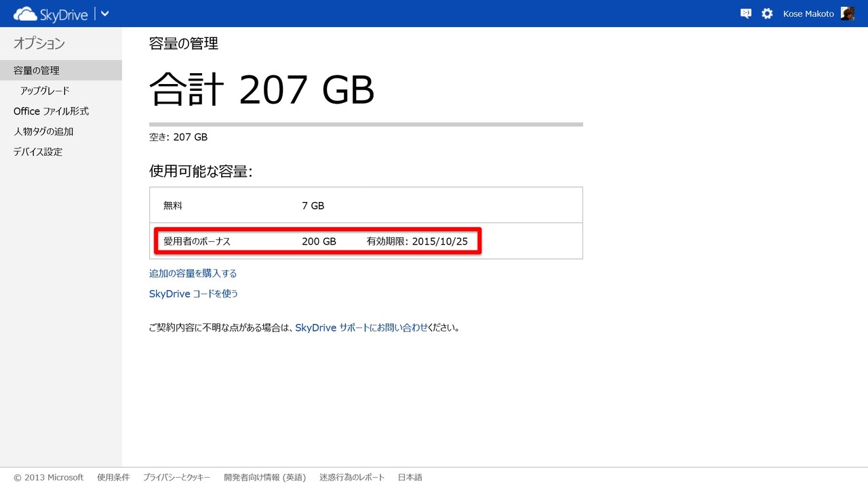
Task: Click the © 2013 Microsoft footer text
Action: pos(49,477)
